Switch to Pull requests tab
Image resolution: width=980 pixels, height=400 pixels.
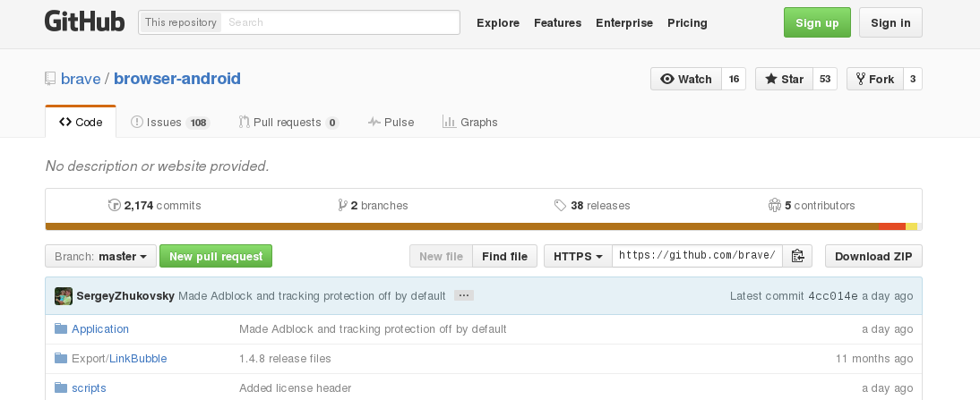point(288,122)
